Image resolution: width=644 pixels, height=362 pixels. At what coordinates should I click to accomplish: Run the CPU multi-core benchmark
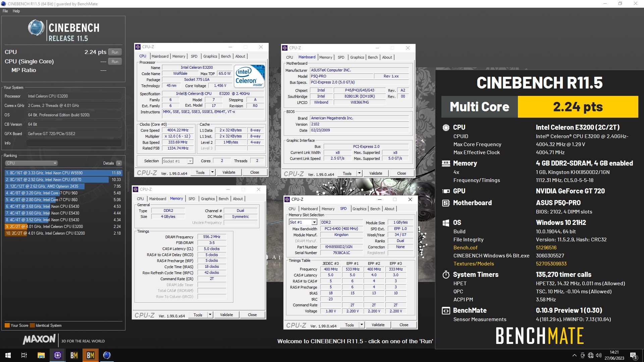(x=115, y=52)
